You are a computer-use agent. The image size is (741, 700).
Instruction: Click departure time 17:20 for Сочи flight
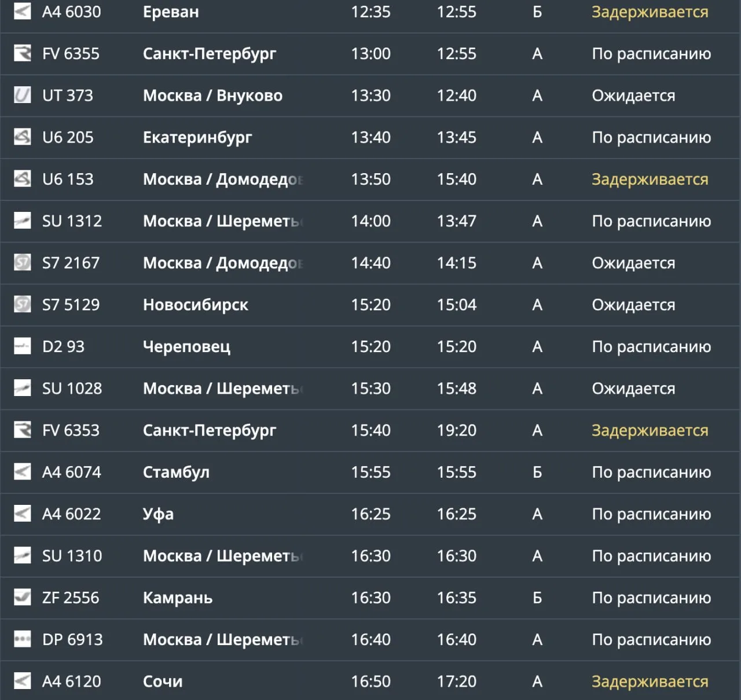(457, 681)
